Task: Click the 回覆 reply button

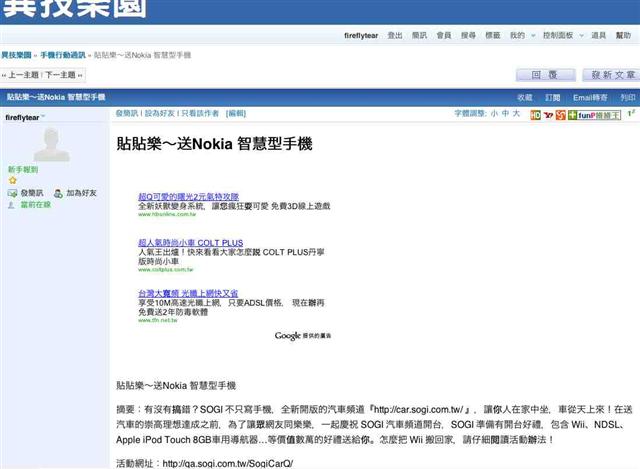Action: click(546, 75)
